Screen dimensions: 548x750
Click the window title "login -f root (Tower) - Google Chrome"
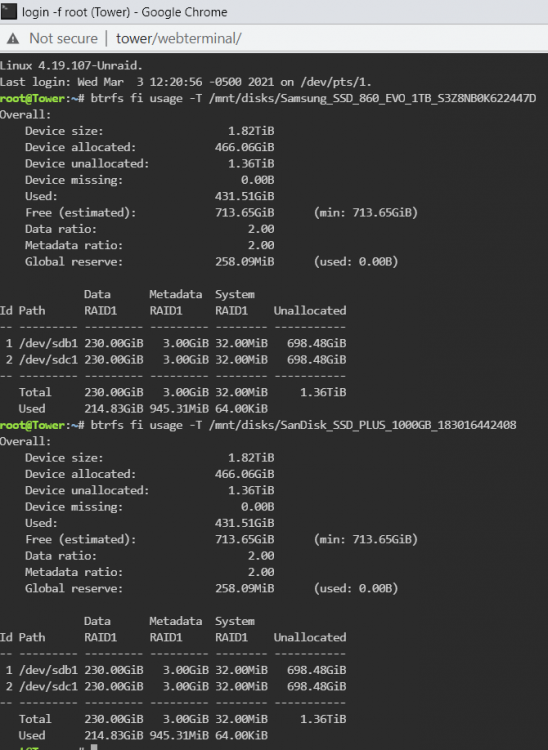124,12
